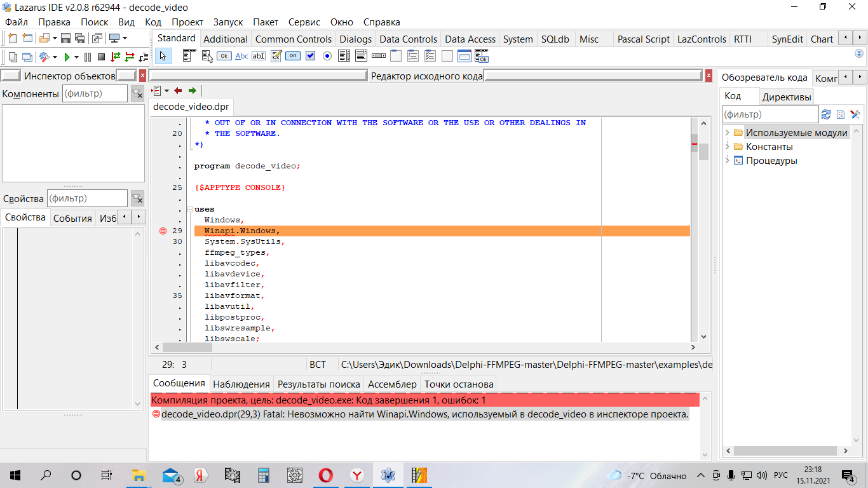Click the Компоненты filter input field
The height and width of the screenshot is (488, 868).
point(95,93)
